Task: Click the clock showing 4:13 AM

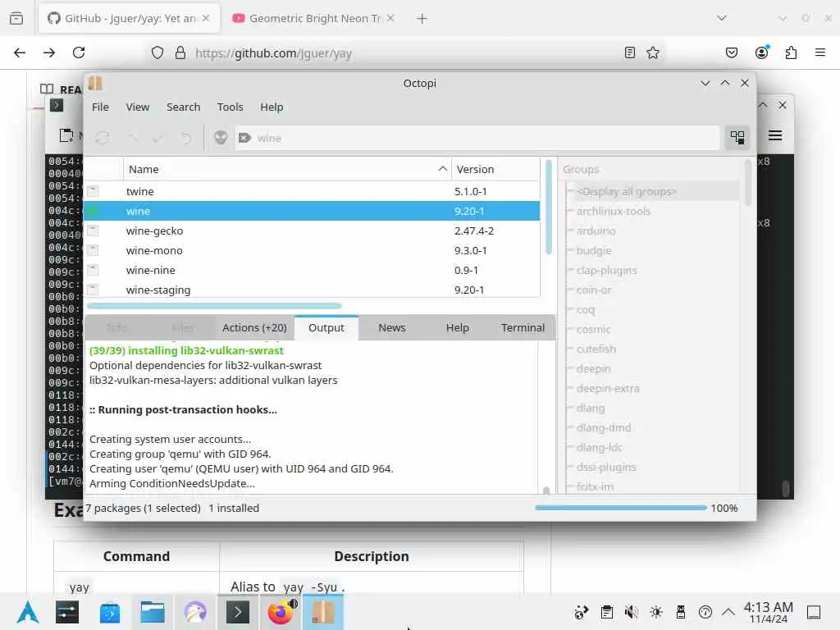Action: pos(768,612)
